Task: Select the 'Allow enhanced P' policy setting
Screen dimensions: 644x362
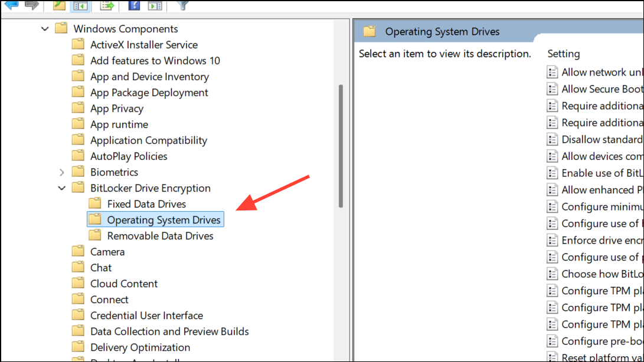Action: pos(595,190)
